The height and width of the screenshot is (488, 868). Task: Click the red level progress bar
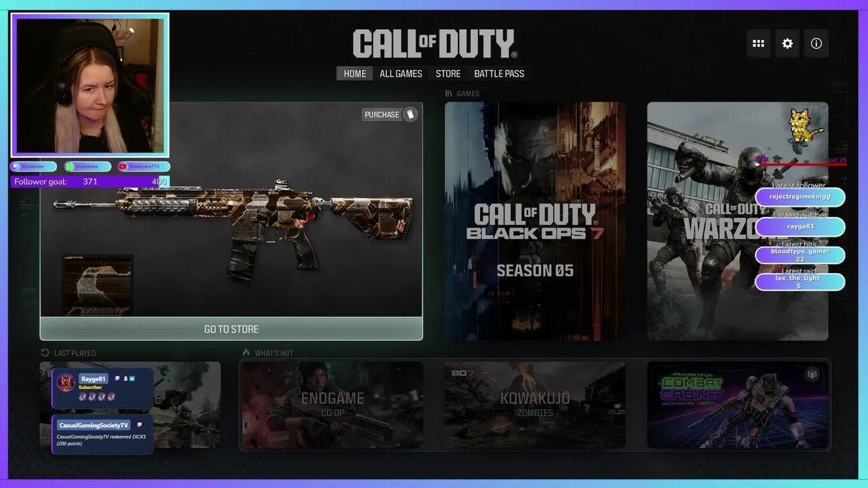(x=802, y=163)
